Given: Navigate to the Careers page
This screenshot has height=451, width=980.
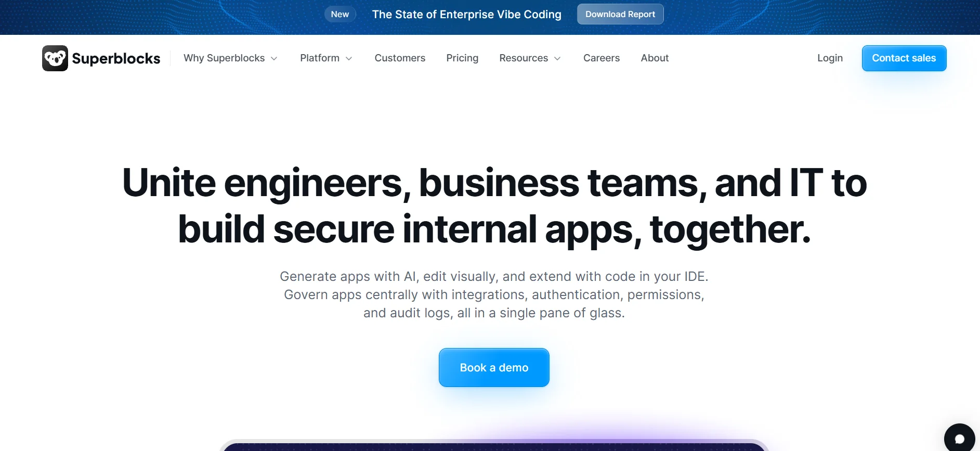Looking at the screenshot, I should pos(602,58).
